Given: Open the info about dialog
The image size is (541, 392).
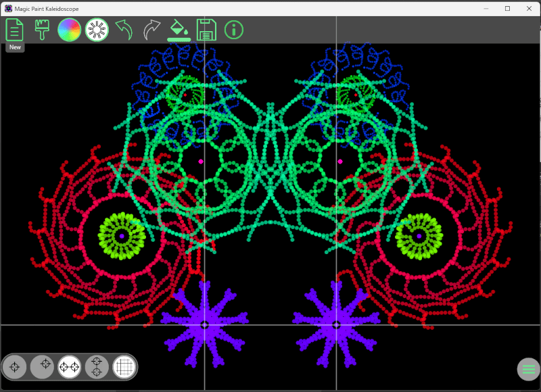Looking at the screenshot, I should pos(234,30).
